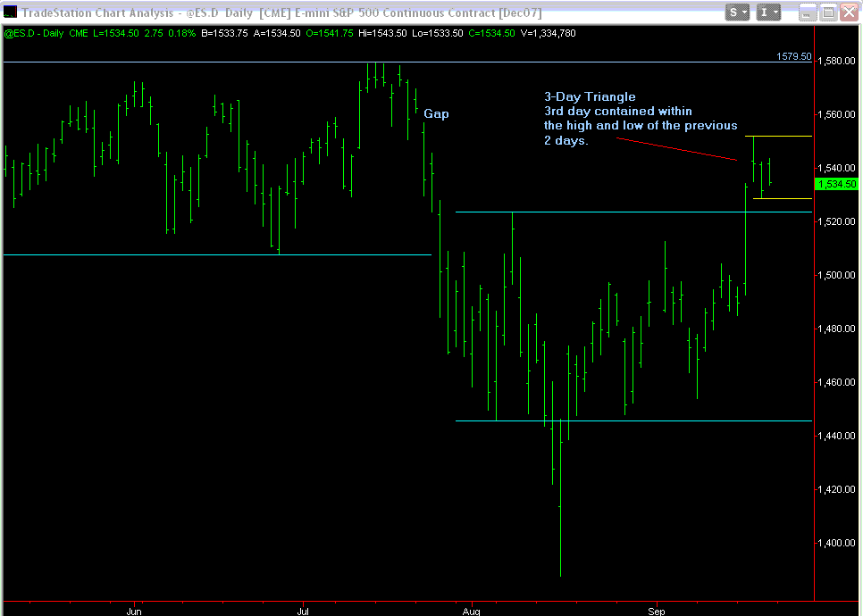The image size is (863, 616).
Task: Click the 1,400.00 price axis label
Action: tap(836, 544)
